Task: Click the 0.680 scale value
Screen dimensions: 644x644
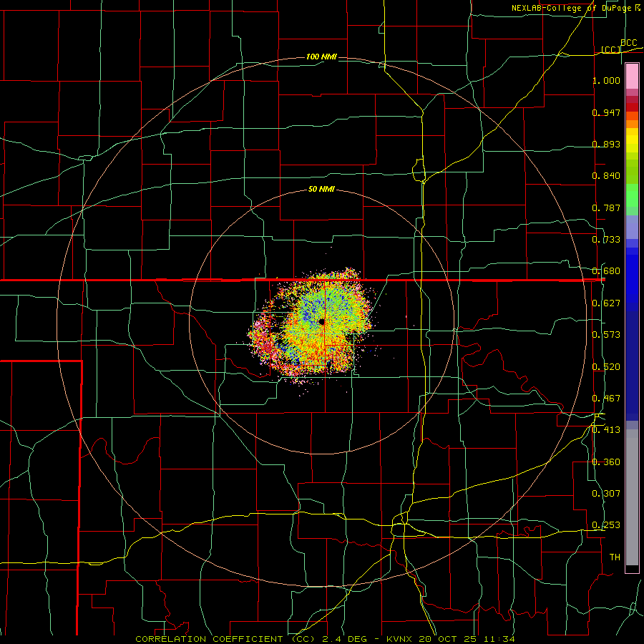Action: click(606, 271)
